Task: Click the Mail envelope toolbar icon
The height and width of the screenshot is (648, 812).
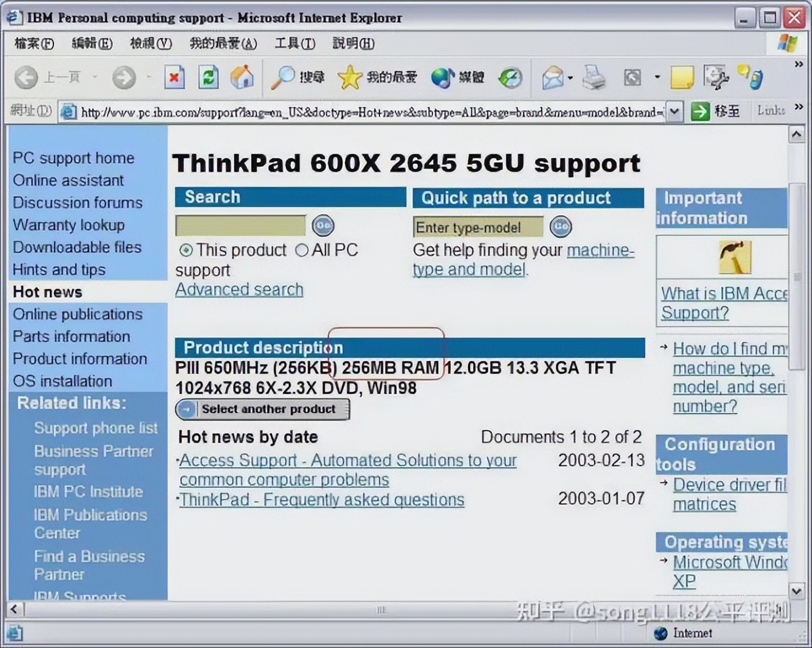Action: pos(553,78)
